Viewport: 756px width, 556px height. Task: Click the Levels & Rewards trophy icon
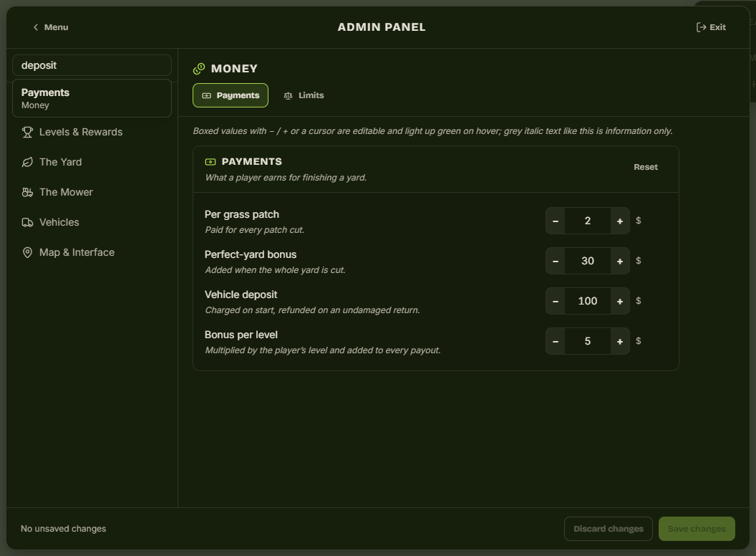coord(27,133)
